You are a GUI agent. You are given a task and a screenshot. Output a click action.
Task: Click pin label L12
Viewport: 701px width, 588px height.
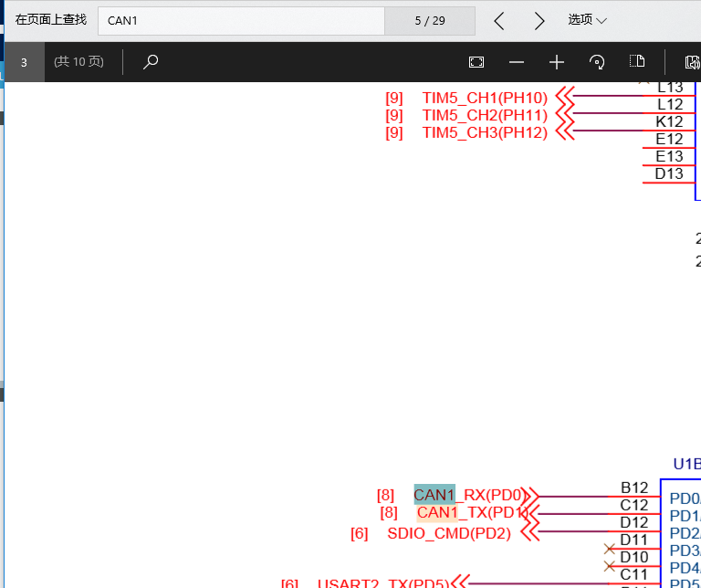670,104
